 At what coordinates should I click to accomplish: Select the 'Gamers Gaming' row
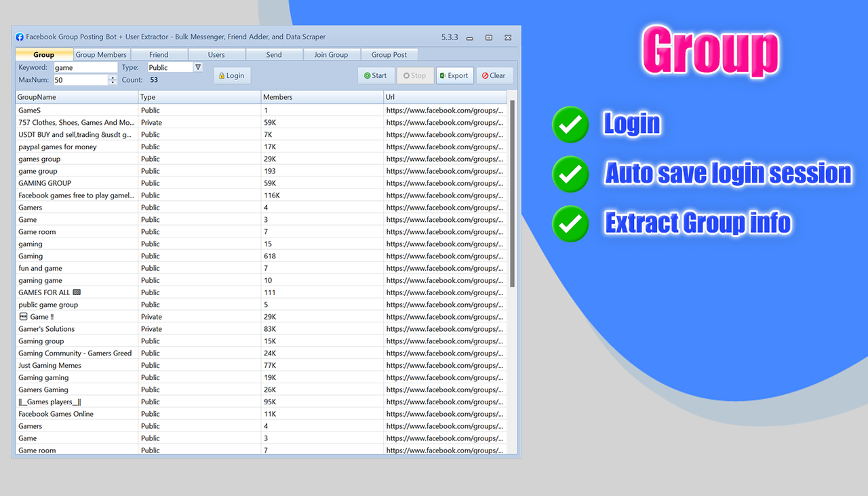click(x=261, y=389)
